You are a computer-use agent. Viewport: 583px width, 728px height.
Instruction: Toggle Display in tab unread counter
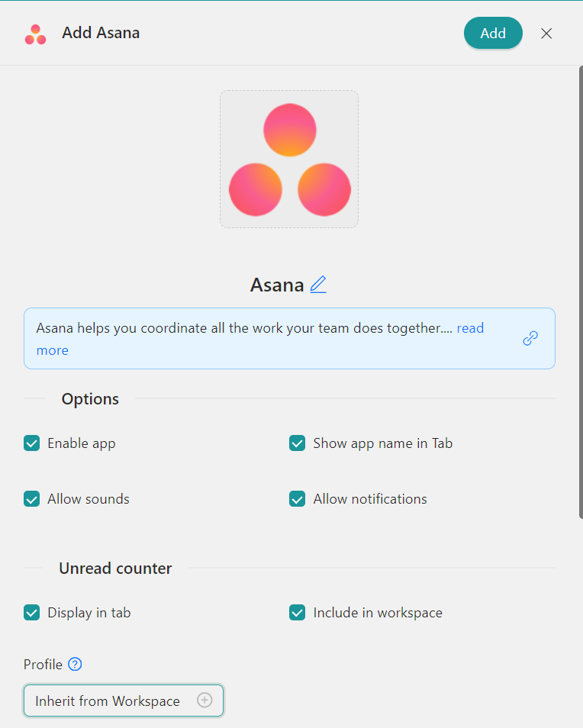(32, 613)
